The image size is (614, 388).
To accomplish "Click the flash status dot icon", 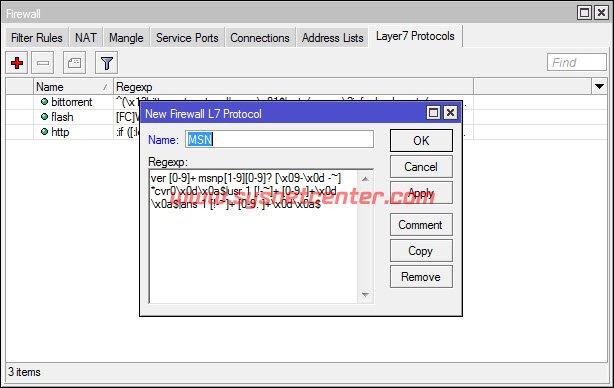I will (x=44, y=117).
